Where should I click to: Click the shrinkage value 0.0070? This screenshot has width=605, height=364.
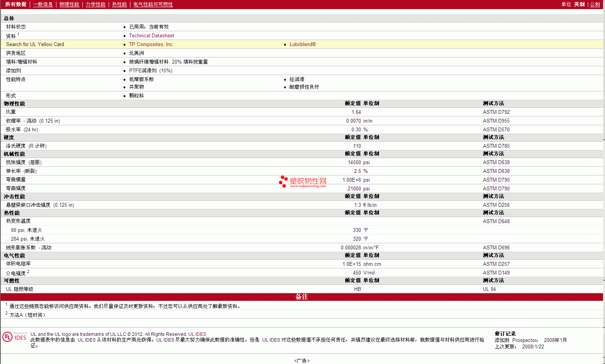tap(353, 121)
